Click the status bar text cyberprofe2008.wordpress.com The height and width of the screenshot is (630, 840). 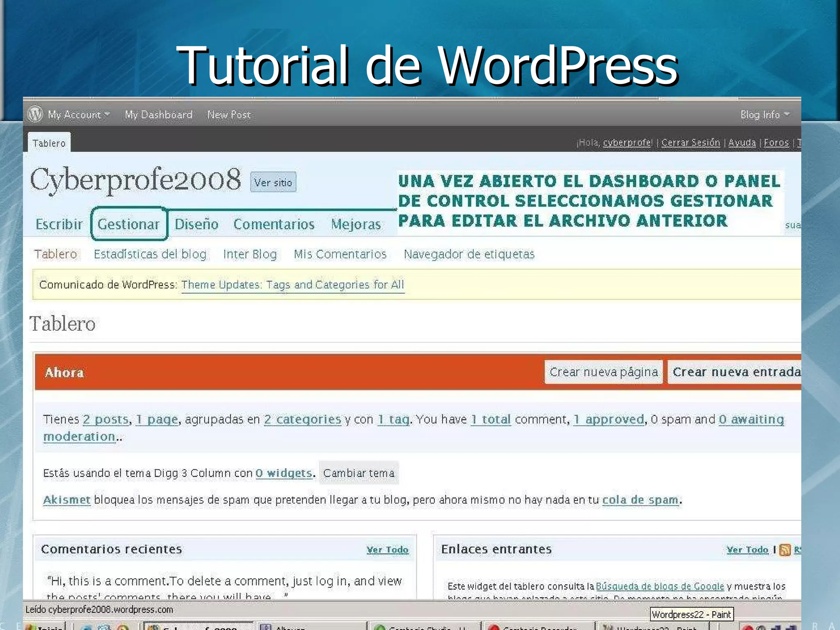pos(111,609)
